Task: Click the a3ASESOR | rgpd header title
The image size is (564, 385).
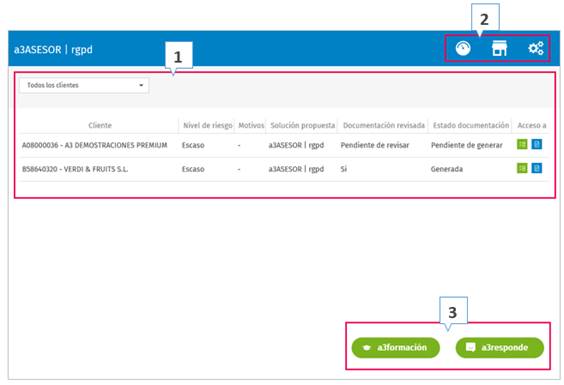Action: coord(53,49)
